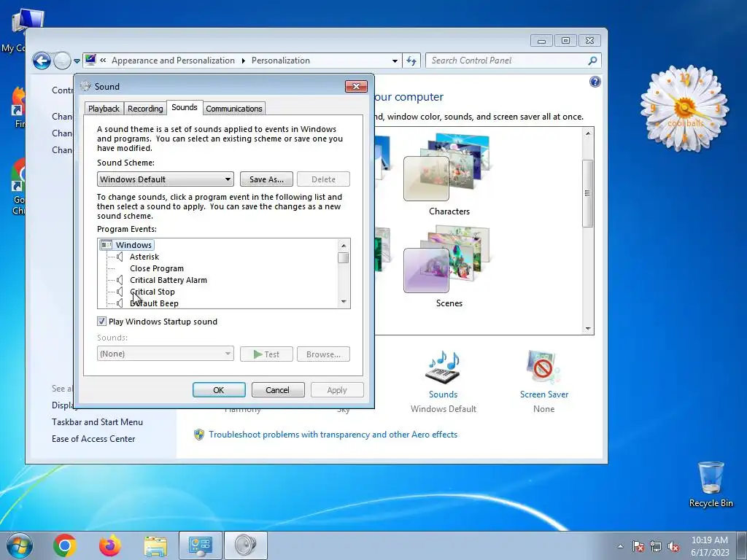Select the Windows node in Program Events
The image size is (747, 560).
pos(133,245)
